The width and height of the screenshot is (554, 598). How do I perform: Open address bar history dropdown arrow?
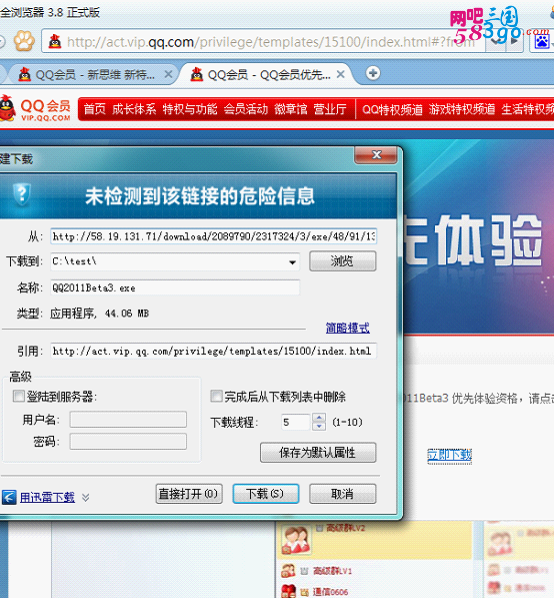(x=495, y=41)
